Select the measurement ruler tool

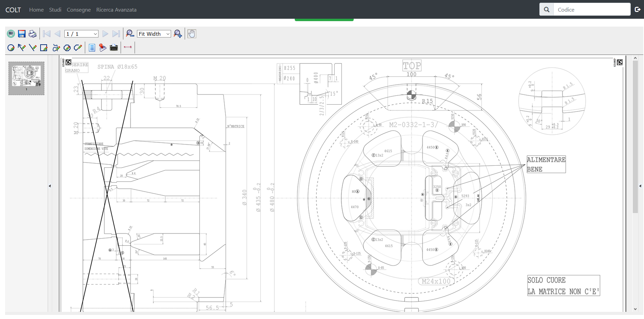(128, 47)
